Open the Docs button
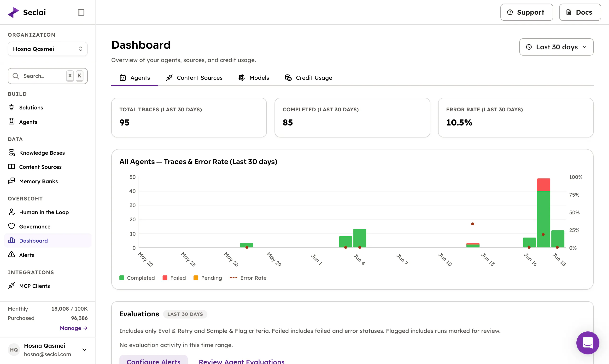Viewport: 609px width, 364px height. pyautogui.click(x=580, y=12)
